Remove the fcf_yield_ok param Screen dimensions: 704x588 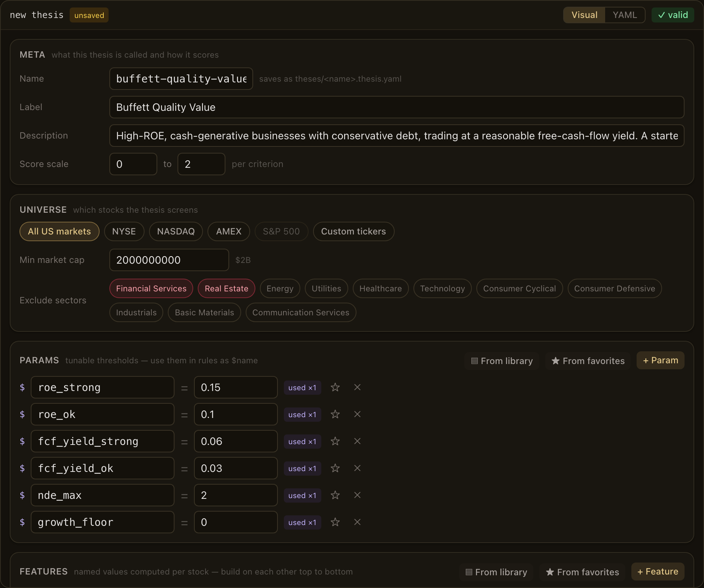[x=357, y=468]
